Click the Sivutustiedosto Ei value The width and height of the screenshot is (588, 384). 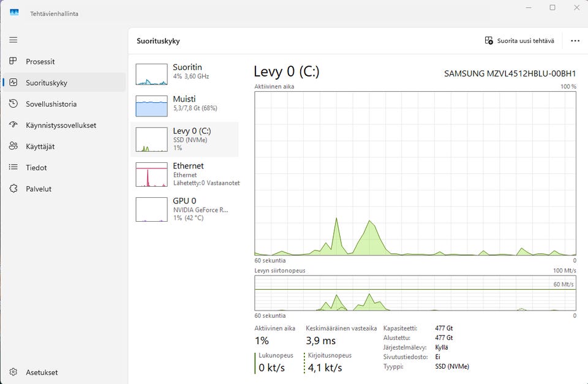(x=437, y=356)
